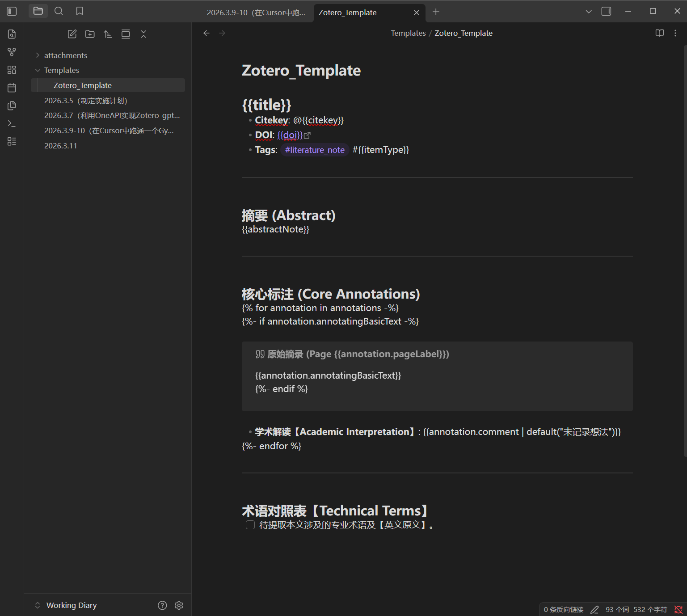The height and width of the screenshot is (616, 687).
Task: Toggle the left sidebar
Action: [x=12, y=11]
